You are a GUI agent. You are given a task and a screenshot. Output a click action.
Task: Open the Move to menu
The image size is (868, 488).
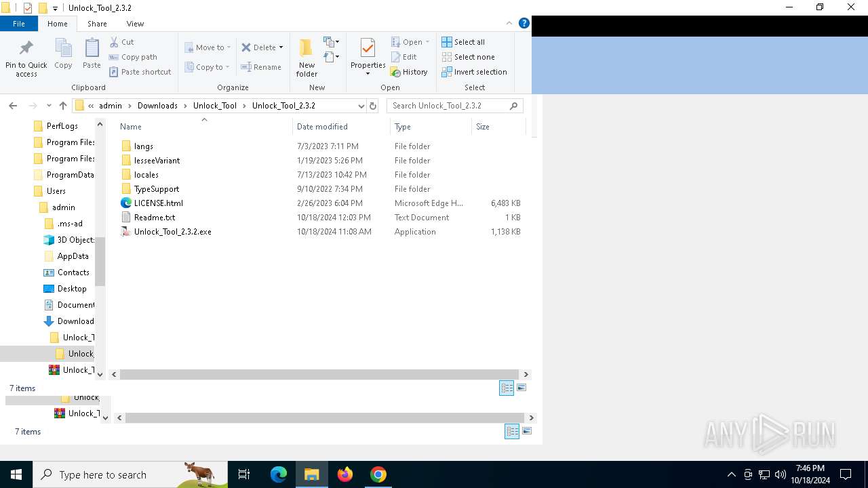(208, 47)
